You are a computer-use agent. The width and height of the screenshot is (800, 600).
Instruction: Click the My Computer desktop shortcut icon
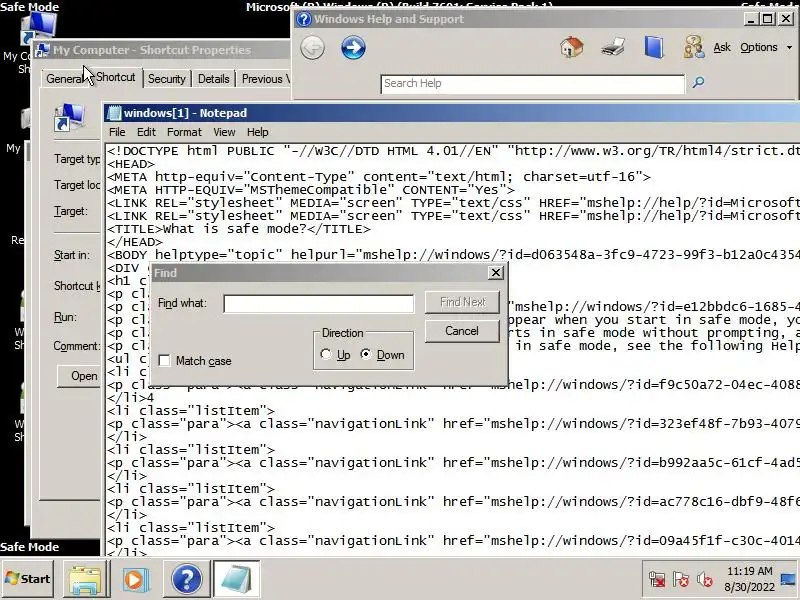coord(38,27)
